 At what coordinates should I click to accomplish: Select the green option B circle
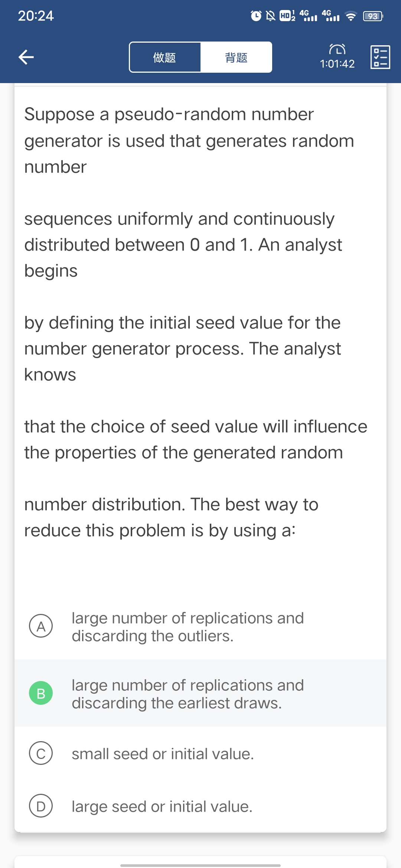pyautogui.click(x=41, y=693)
